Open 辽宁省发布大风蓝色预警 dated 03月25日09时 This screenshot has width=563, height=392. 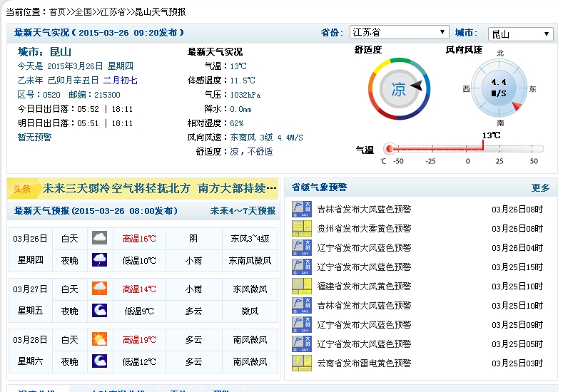click(x=364, y=325)
